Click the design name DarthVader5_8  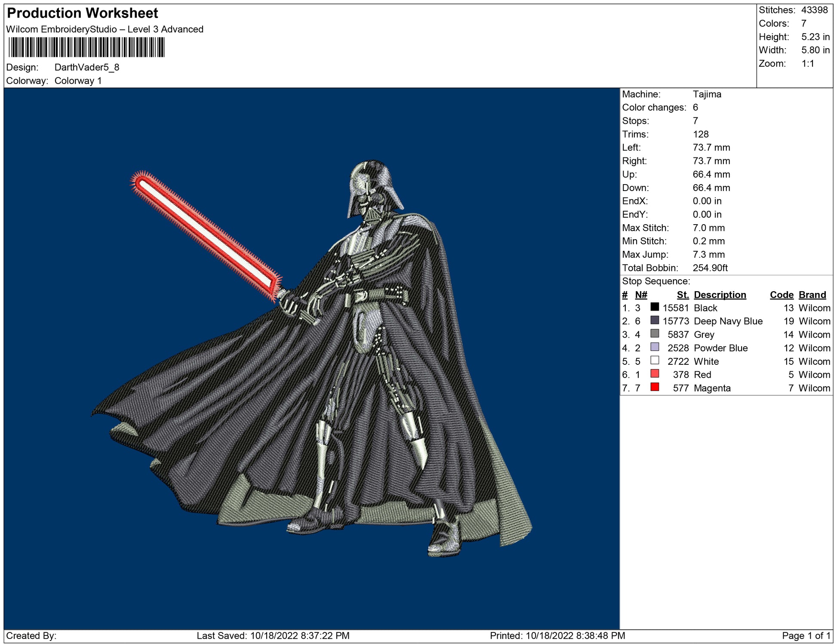coord(87,68)
